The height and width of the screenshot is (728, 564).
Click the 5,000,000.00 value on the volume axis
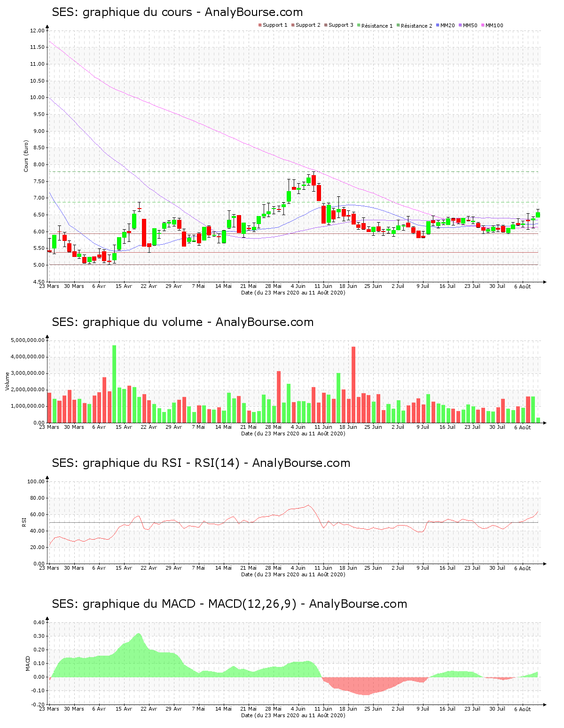coord(28,340)
